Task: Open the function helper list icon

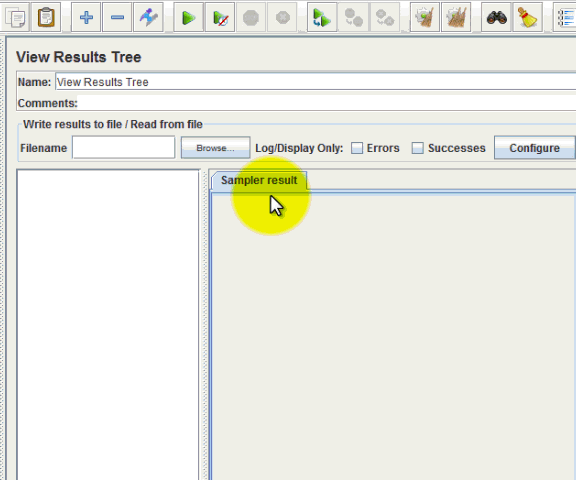Action: pos(565,17)
